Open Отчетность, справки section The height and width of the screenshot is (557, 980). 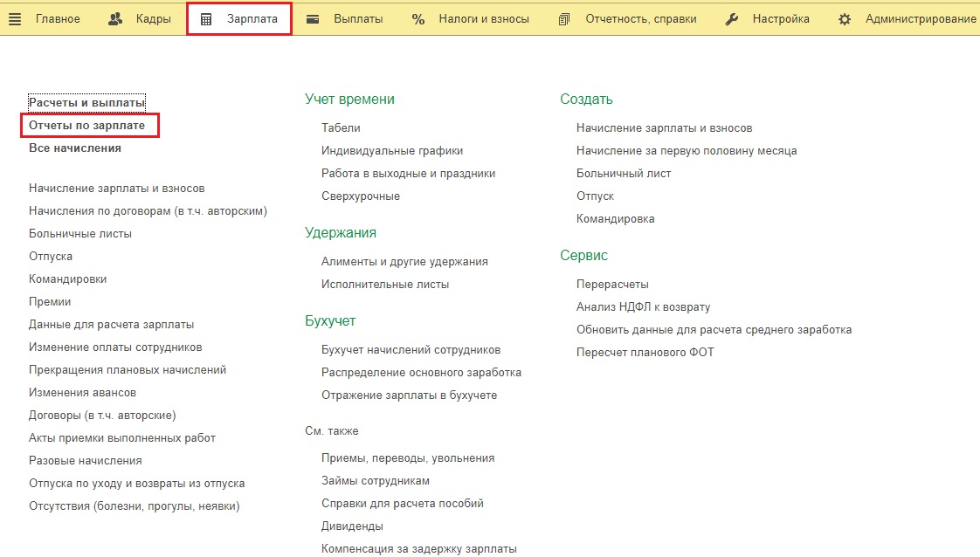coord(640,19)
